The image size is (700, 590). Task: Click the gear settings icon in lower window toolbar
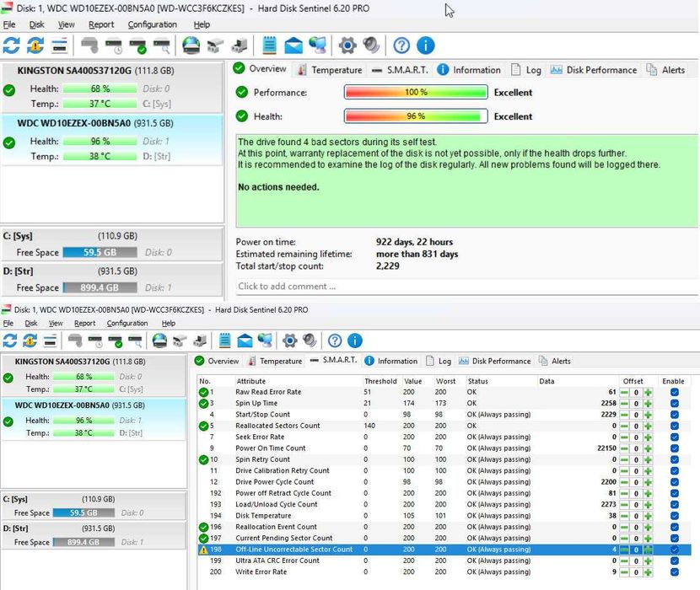pos(289,341)
